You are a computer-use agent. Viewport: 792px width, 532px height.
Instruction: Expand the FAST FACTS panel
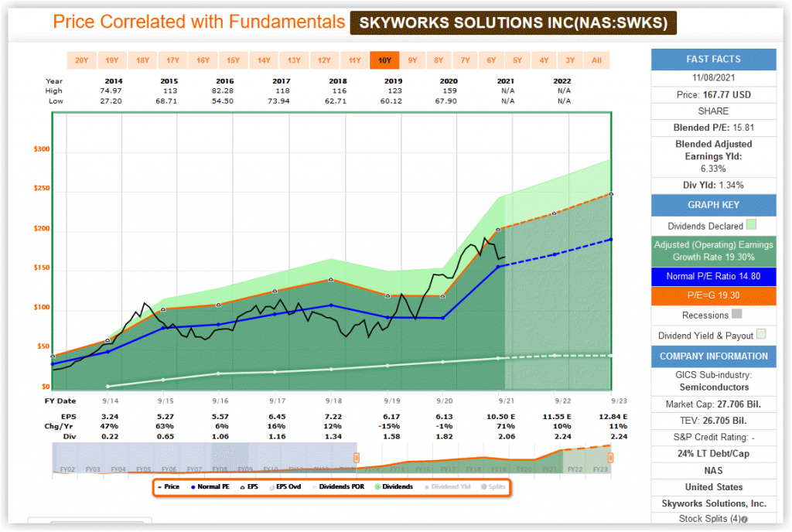coord(712,59)
